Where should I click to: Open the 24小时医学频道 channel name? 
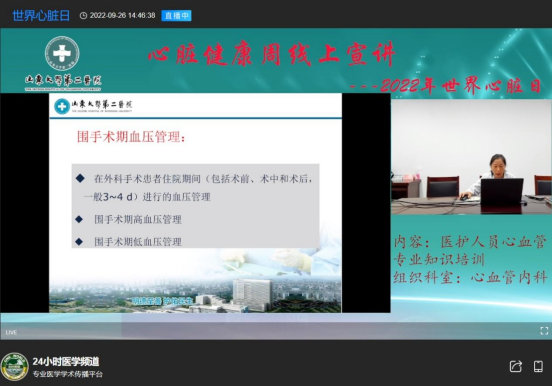(66, 362)
